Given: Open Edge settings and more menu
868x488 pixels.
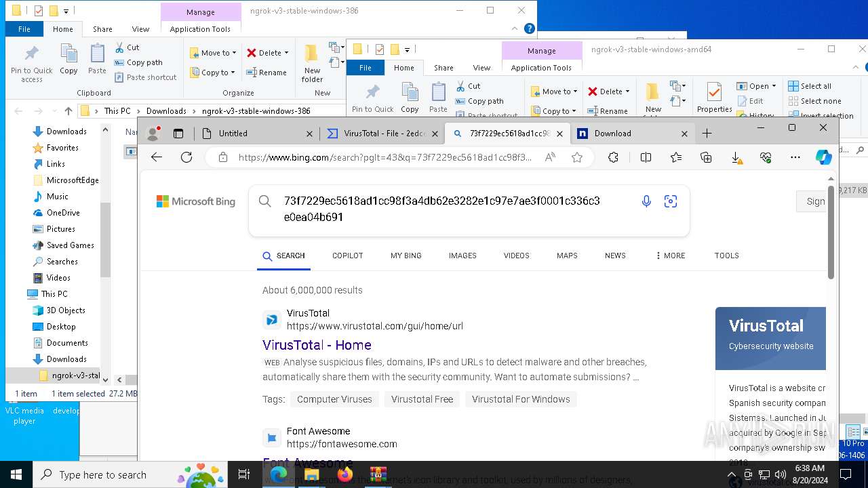Looking at the screenshot, I should (x=795, y=157).
